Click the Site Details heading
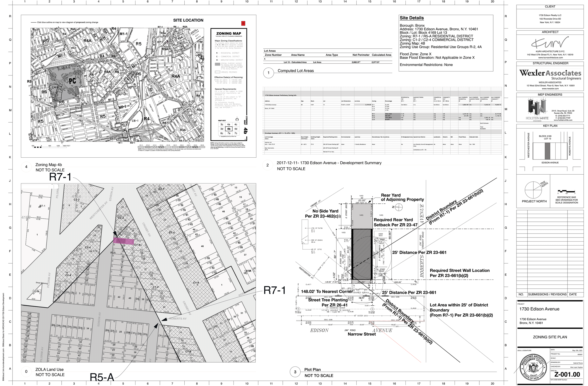This screenshot has width=588, height=386. pos(412,18)
